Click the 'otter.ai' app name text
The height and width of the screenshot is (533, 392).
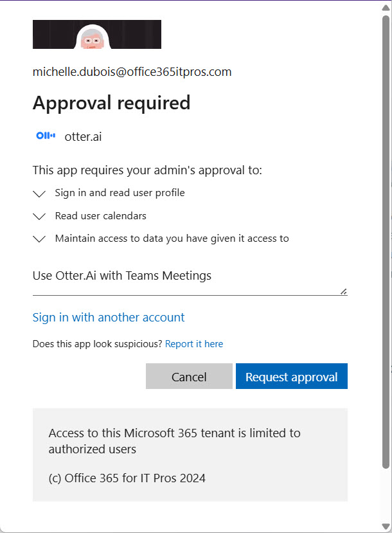pyautogui.click(x=84, y=137)
